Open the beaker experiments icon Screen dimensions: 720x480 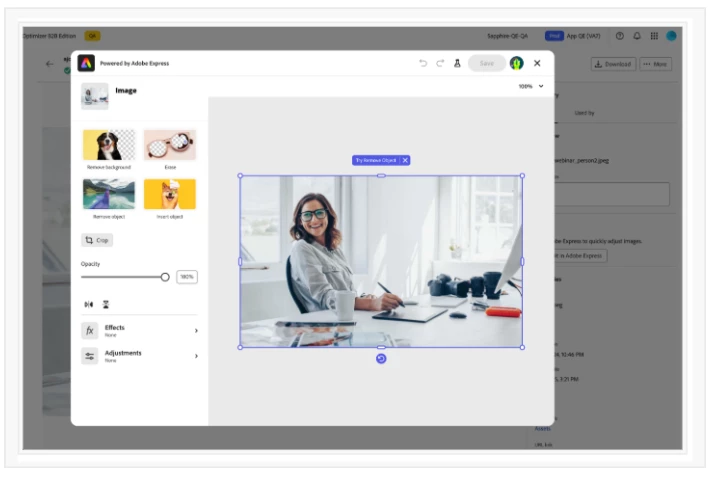(x=457, y=63)
